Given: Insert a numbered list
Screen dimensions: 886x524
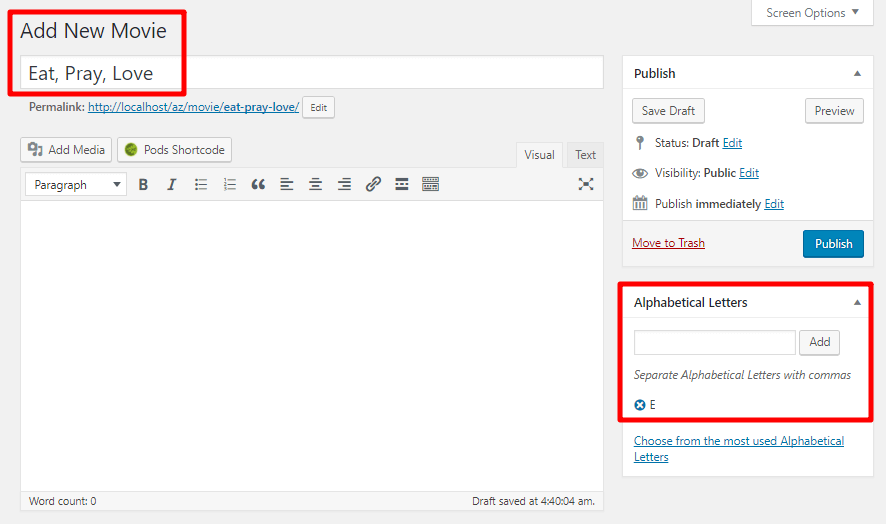Looking at the screenshot, I should pos(229,184).
